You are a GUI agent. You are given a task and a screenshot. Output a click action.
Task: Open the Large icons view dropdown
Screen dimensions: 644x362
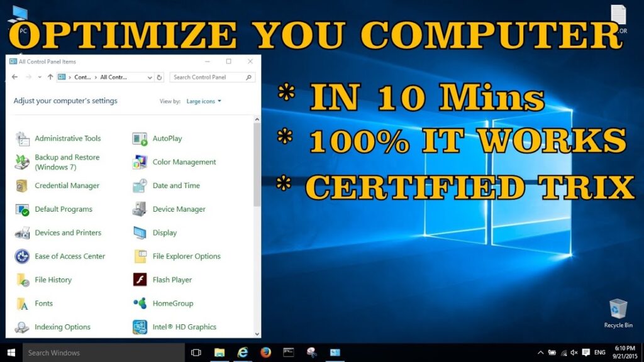point(203,101)
